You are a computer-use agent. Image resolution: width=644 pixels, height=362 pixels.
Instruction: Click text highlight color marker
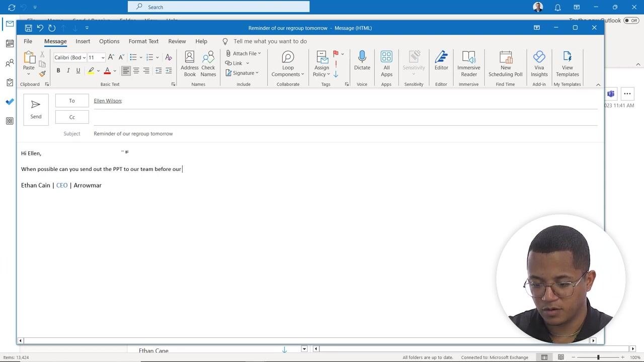point(91,71)
